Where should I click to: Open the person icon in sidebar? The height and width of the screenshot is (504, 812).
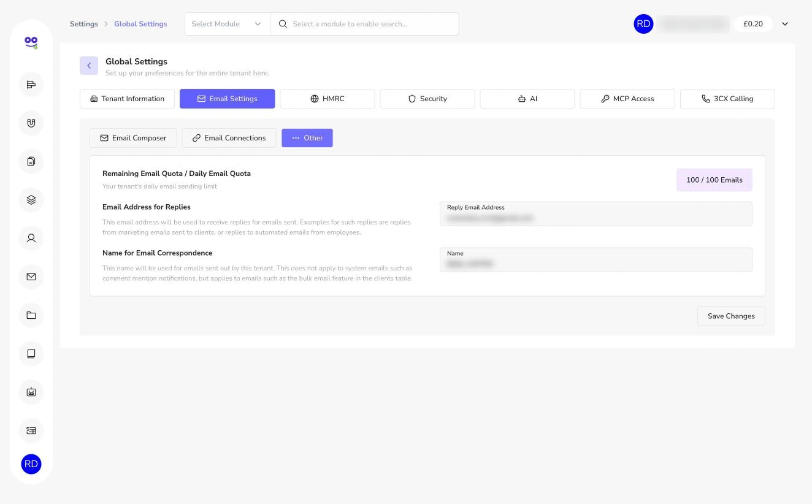pos(31,238)
